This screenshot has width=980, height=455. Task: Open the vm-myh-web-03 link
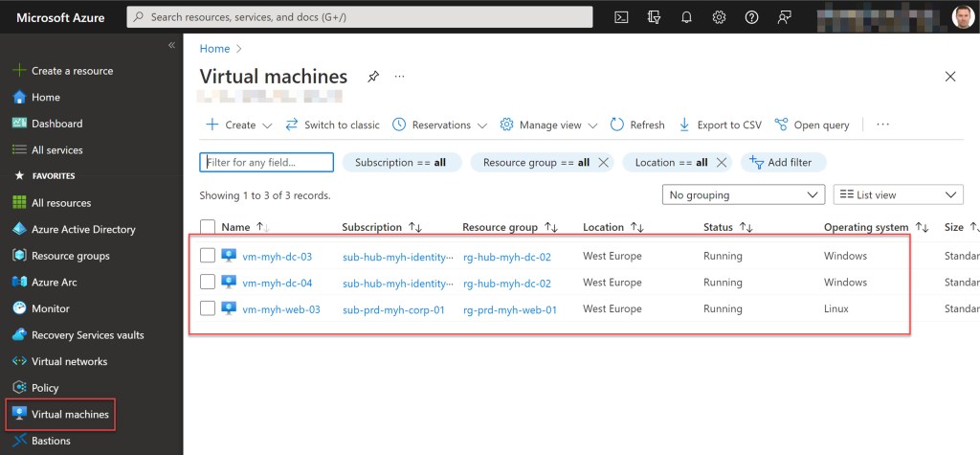tap(281, 309)
